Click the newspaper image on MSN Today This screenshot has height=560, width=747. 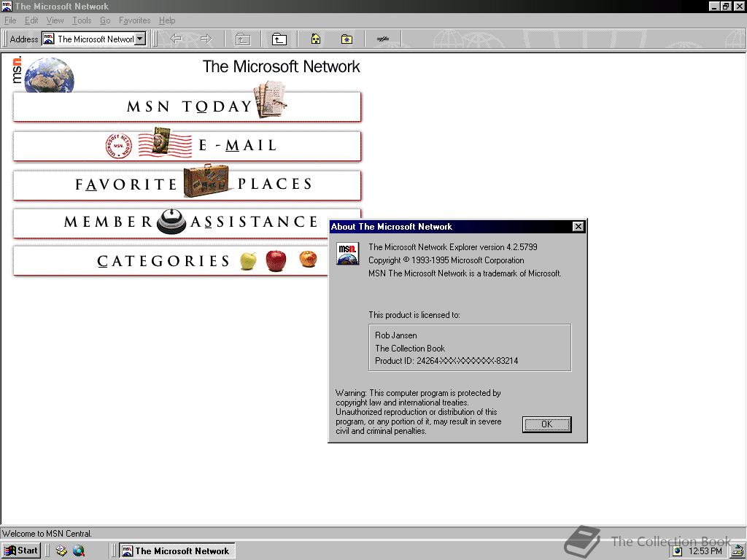pos(270,99)
